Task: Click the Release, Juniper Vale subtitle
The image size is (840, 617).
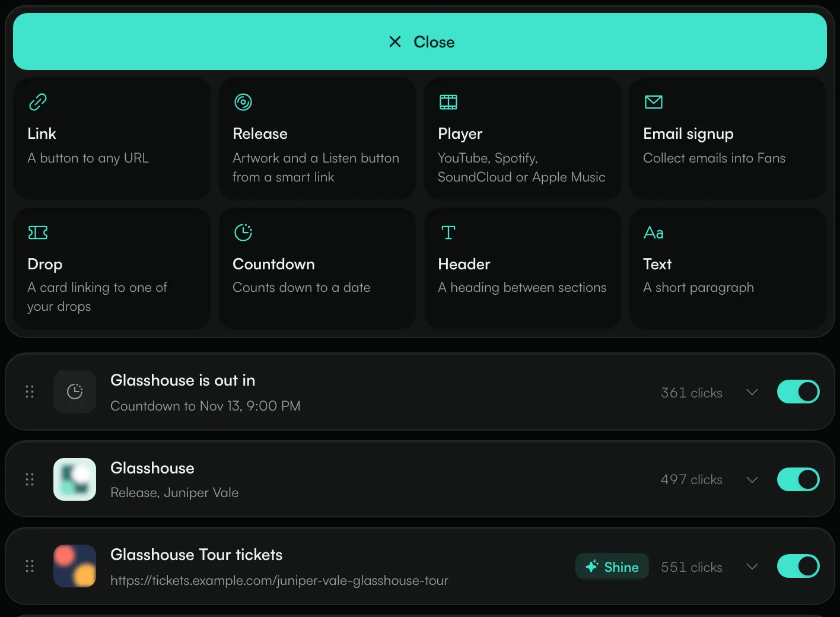Action: point(174,492)
